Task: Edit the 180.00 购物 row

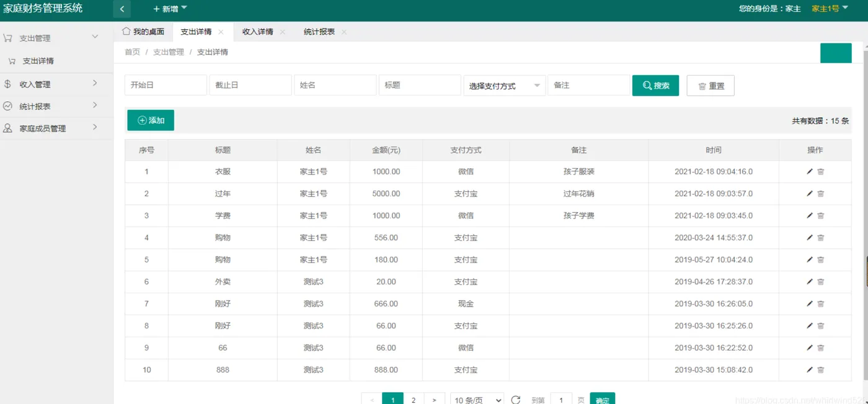Action: click(810, 260)
